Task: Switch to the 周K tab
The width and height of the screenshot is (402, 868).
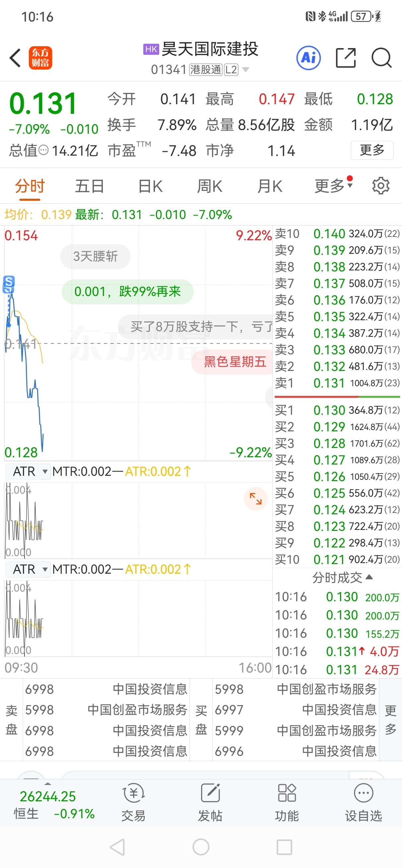Action: pyautogui.click(x=210, y=186)
